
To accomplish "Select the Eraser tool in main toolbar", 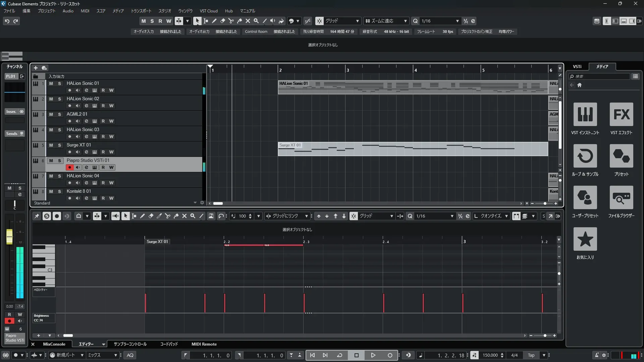I will tap(223, 21).
